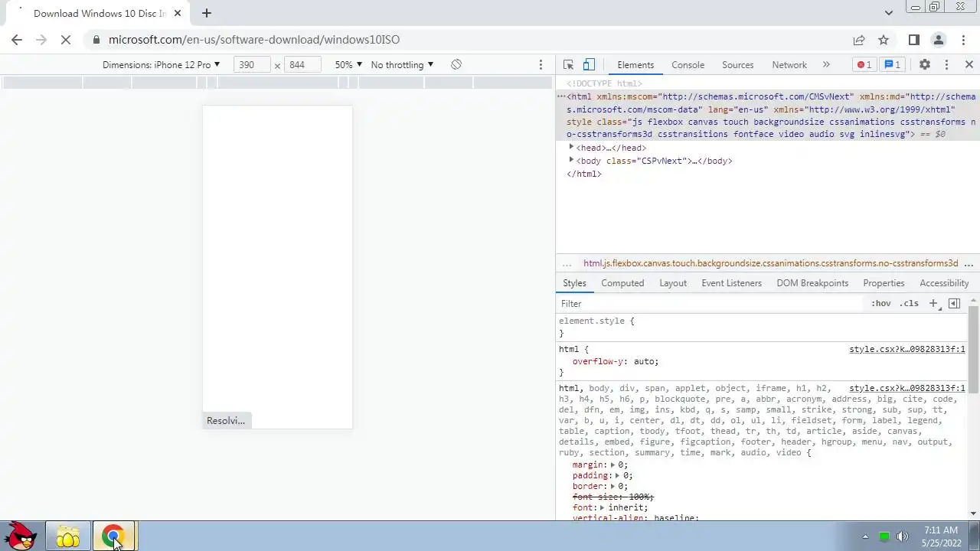
Task: Toggle the computed styles sidebar
Action: click(x=954, y=304)
